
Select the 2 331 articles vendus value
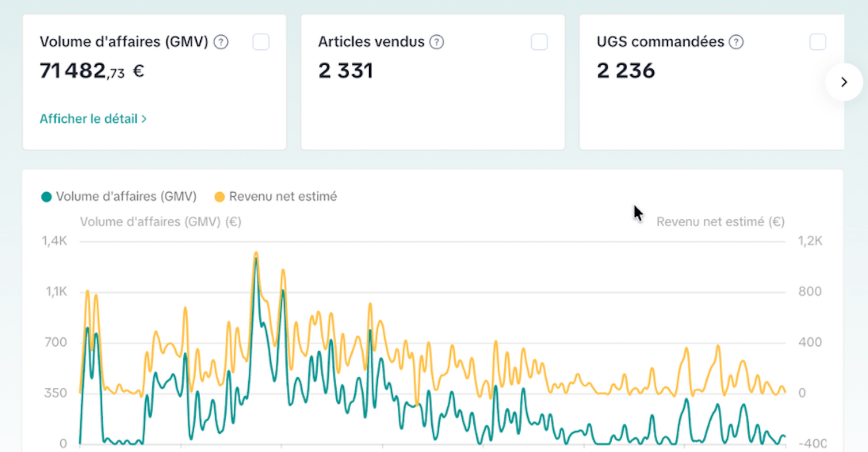[x=345, y=71]
